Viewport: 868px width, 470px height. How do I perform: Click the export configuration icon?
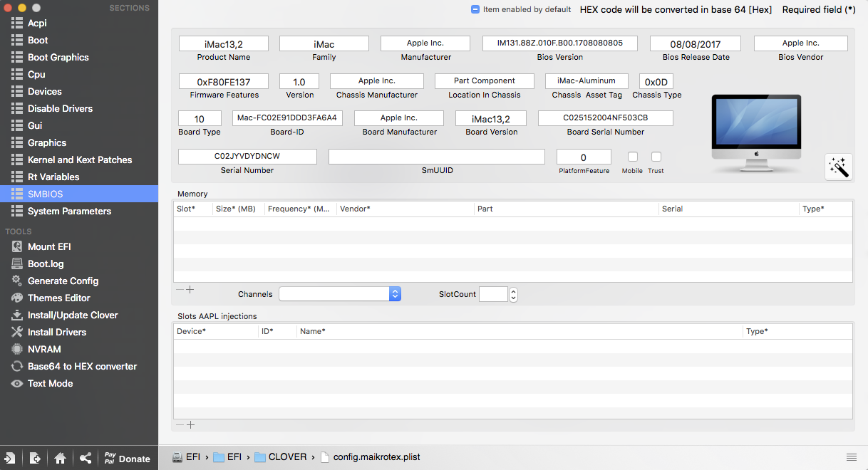(35, 459)
